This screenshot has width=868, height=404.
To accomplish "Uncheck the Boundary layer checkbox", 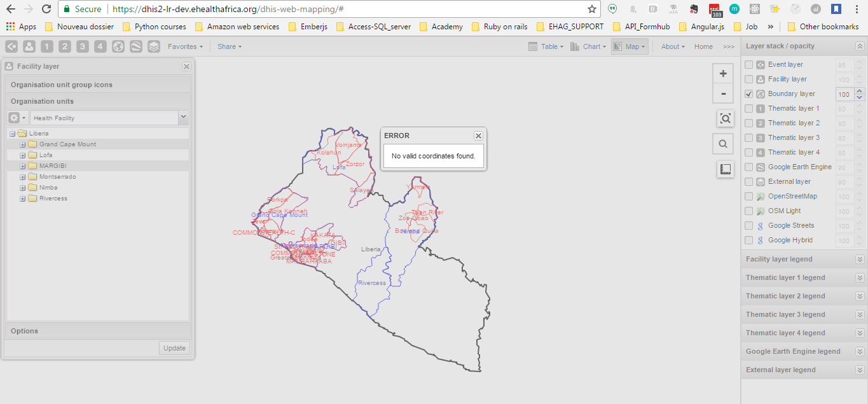I will [749, 94].
